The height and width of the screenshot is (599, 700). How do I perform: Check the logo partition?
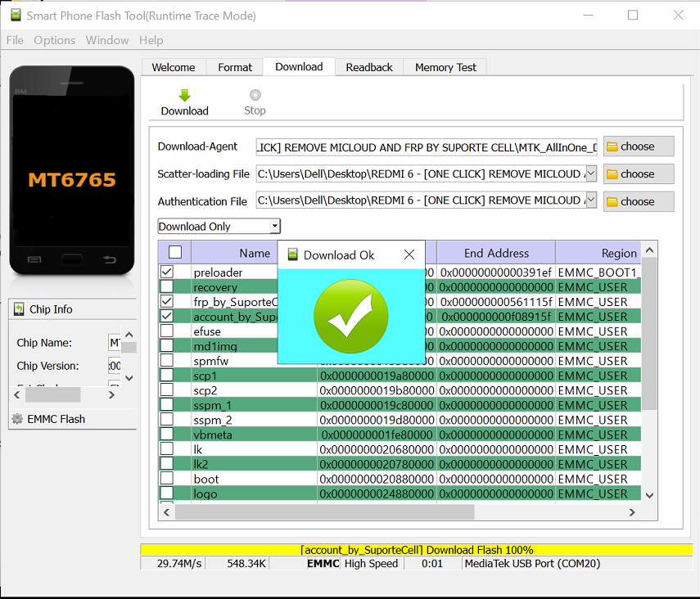(x=167, y=493)
